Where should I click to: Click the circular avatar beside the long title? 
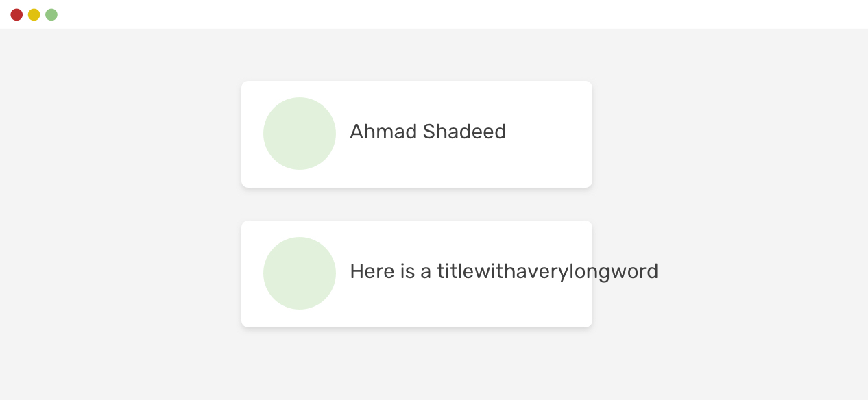(300, 273)
